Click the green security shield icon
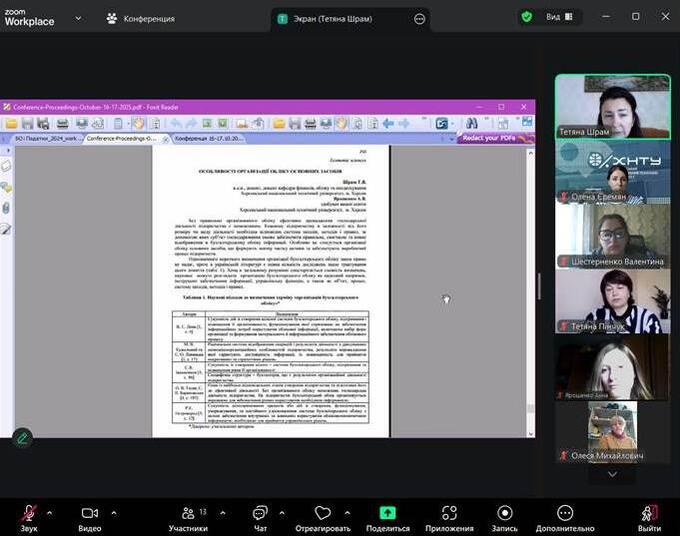This screenshot has width=680, height=536. (526, 17)
